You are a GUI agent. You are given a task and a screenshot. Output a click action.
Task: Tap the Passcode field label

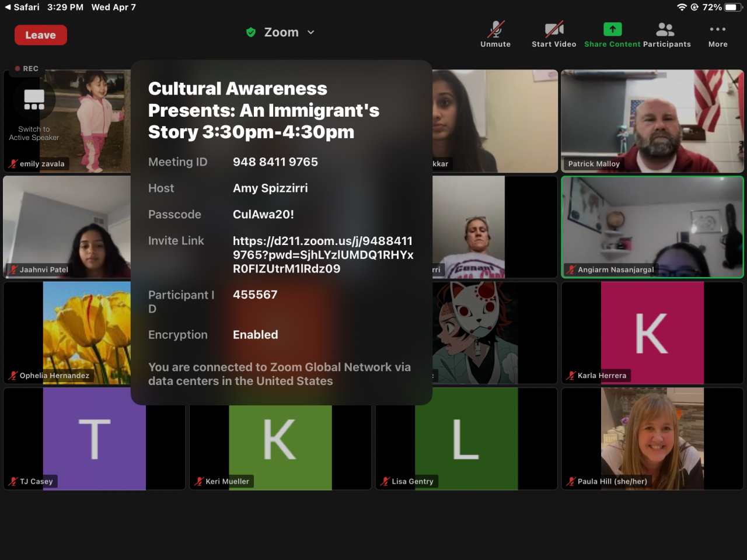174,215
